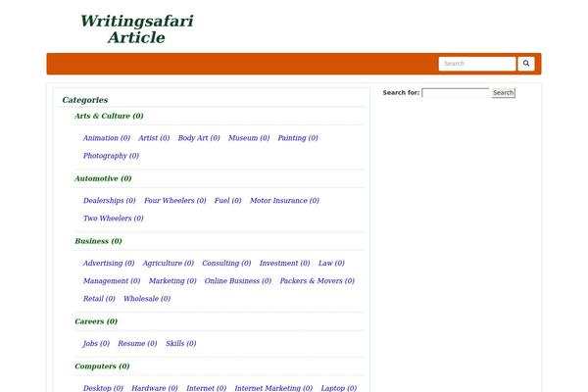The height and width of the screenshot is (392, 588).
Task: Open the Marketing (0) link
Action: (x=172, y=281)
